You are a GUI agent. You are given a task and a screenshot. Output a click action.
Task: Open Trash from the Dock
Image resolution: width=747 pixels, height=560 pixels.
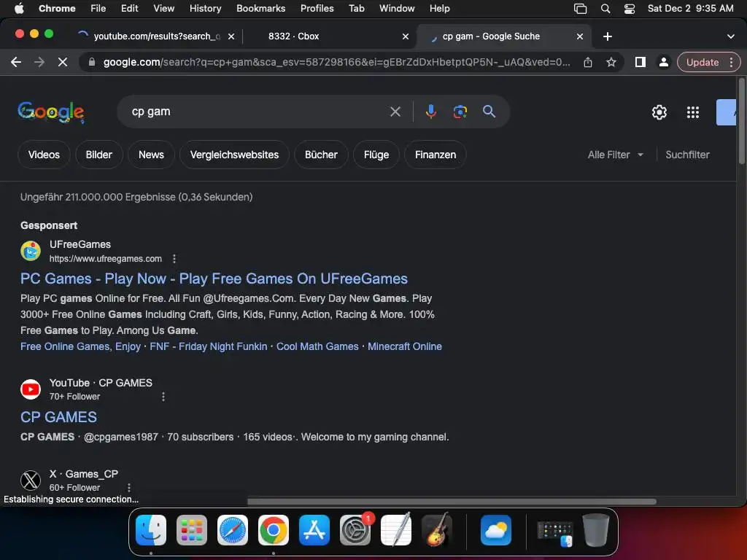tap(595, 530)
